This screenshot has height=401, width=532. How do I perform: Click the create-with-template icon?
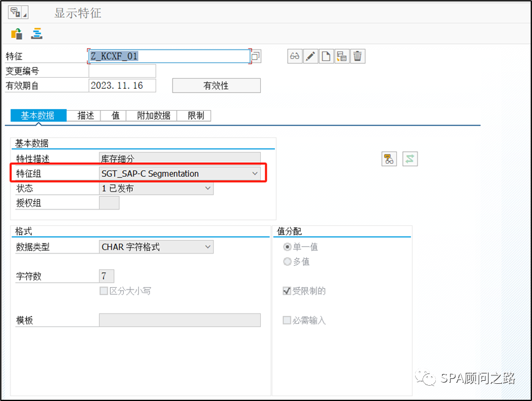point(342,56)
